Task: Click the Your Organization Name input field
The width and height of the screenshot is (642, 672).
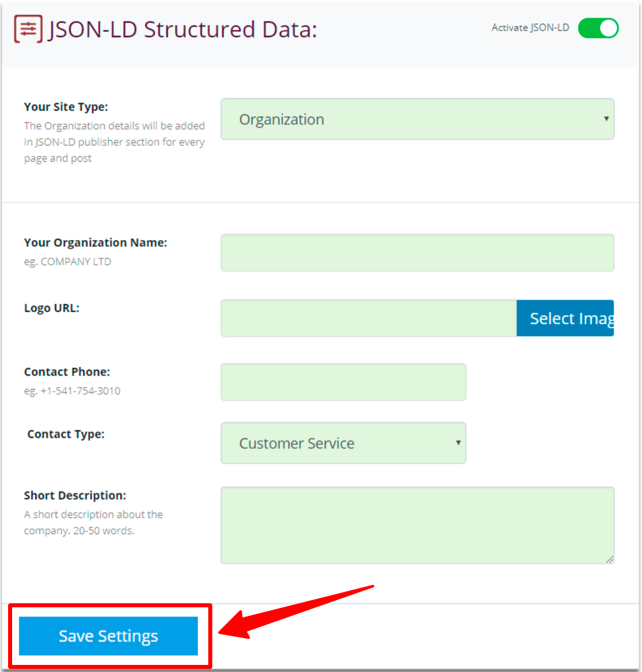Action: [x=417, y=253]
